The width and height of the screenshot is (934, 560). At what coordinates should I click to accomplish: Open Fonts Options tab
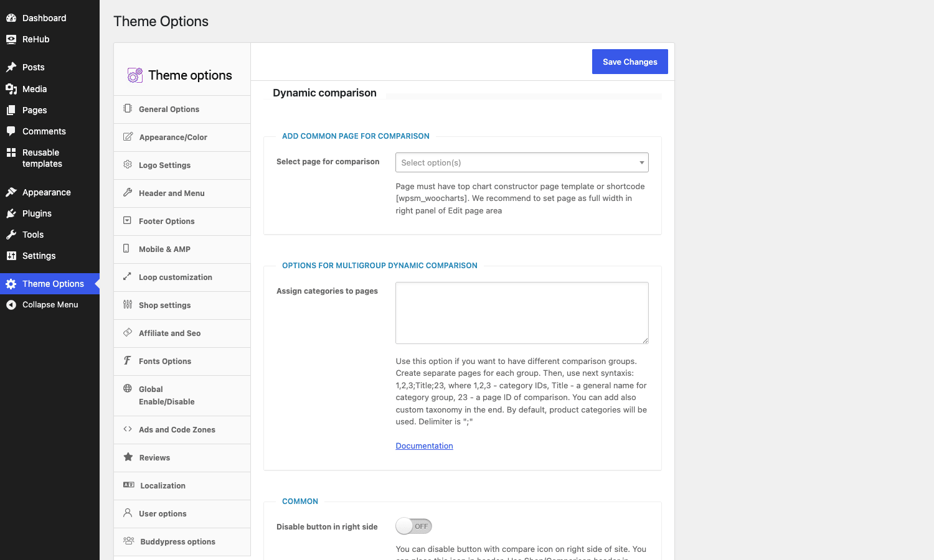[182, 362]
